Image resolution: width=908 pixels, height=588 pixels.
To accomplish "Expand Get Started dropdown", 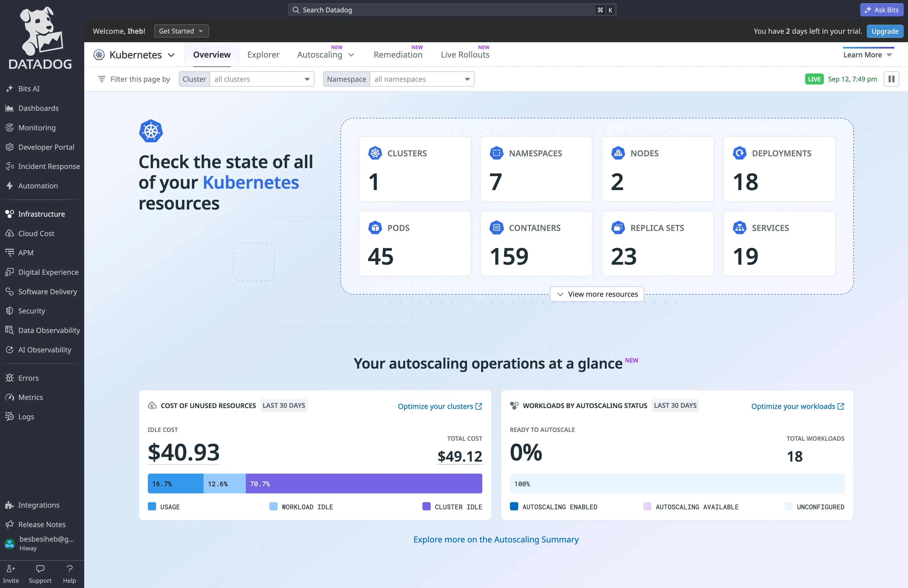I will click(x=181, y=31).
